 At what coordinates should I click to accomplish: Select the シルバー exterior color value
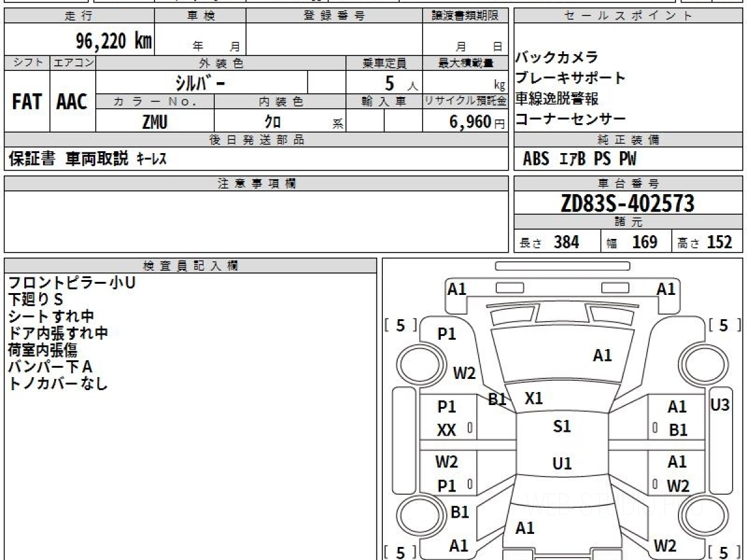click(x=200, y=82)
